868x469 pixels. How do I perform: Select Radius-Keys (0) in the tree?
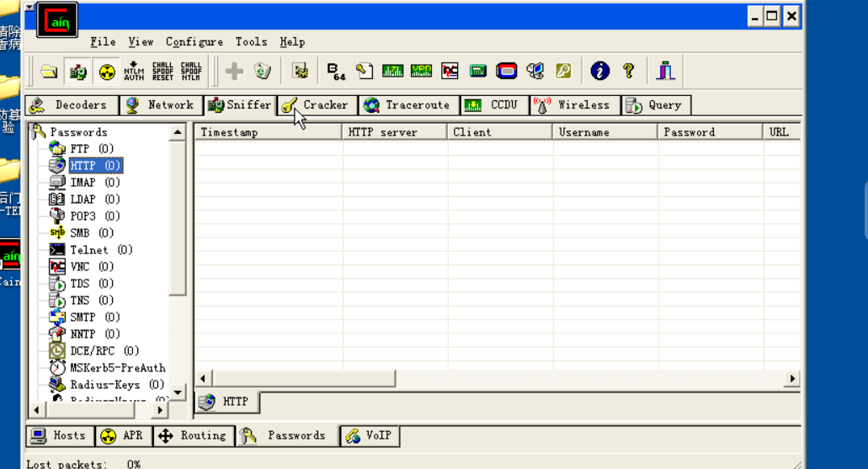tap(117, 385)
